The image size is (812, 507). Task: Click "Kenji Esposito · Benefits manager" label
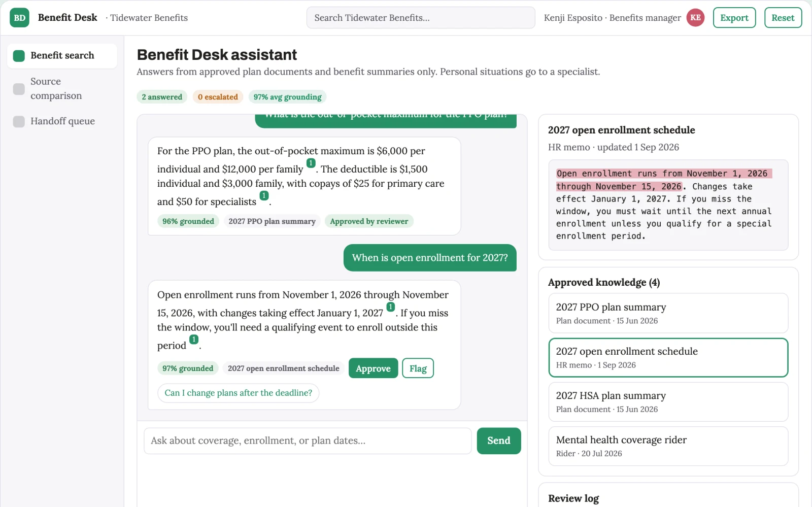click(612, 18)
